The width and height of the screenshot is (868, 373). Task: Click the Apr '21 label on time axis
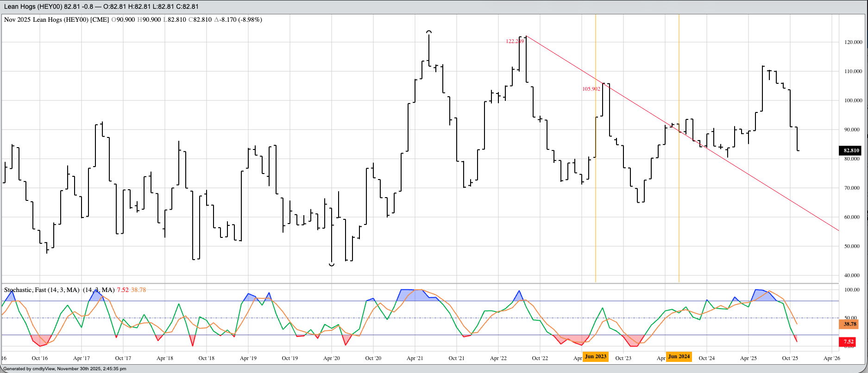coord(415,358)
